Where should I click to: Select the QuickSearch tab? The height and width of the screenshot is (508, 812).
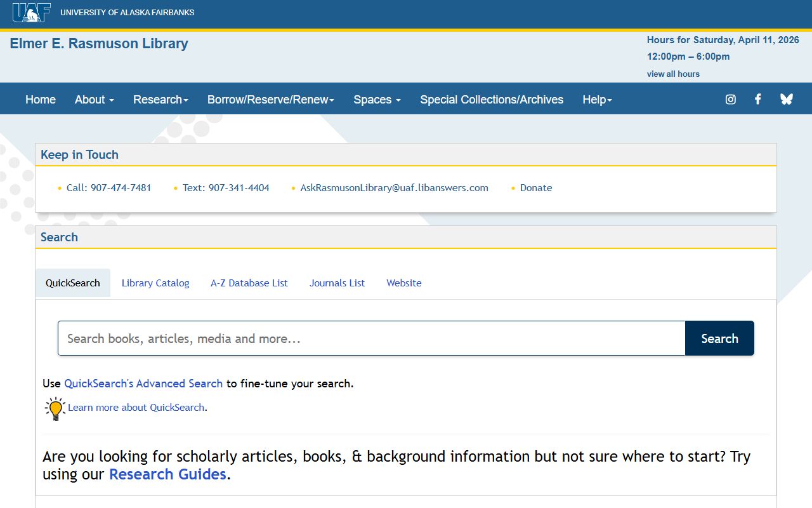73,283
